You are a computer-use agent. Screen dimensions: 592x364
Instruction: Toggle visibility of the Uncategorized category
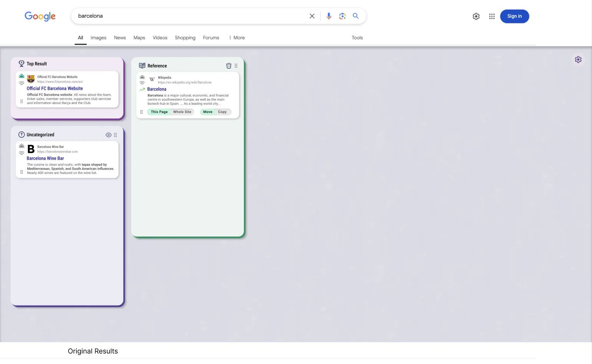pyautogui.click(x=109, y=135)
